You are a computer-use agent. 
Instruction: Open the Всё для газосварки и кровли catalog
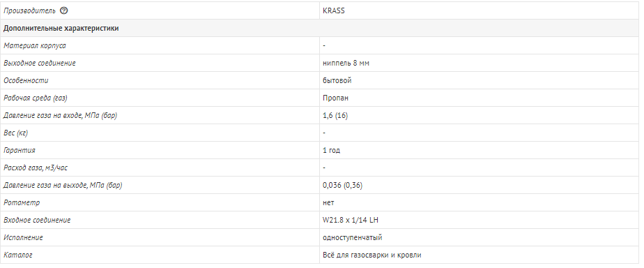click(x=371, y=255)
